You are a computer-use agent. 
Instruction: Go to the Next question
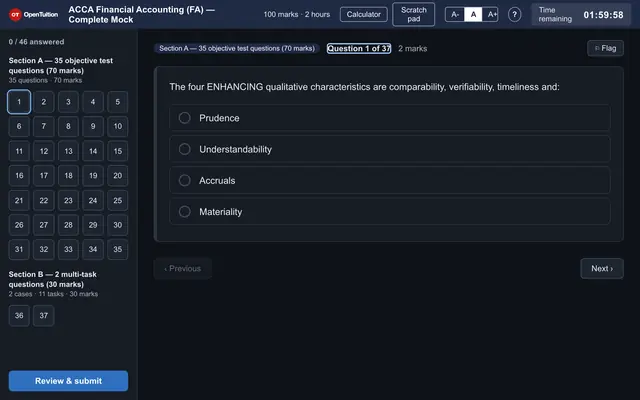tap(602, 269)
